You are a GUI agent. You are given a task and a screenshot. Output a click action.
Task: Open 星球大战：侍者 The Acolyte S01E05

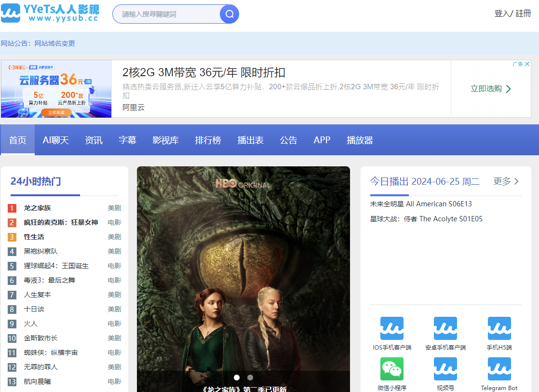(x=426, y=219)
